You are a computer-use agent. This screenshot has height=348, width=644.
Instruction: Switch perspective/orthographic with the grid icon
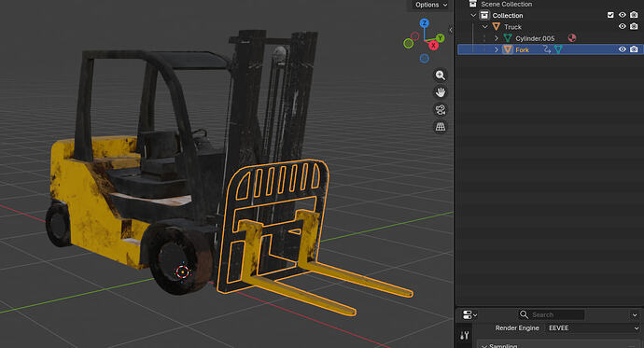[441, 127]
